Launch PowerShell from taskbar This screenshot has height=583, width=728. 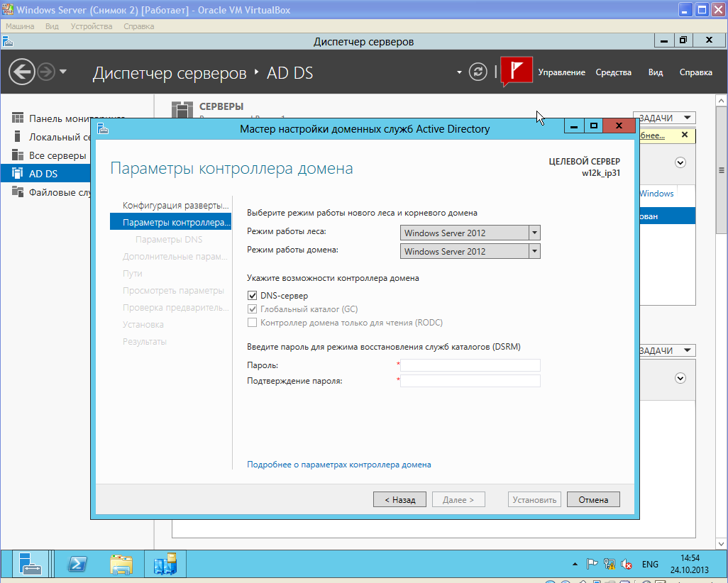[x=77, y=564]
